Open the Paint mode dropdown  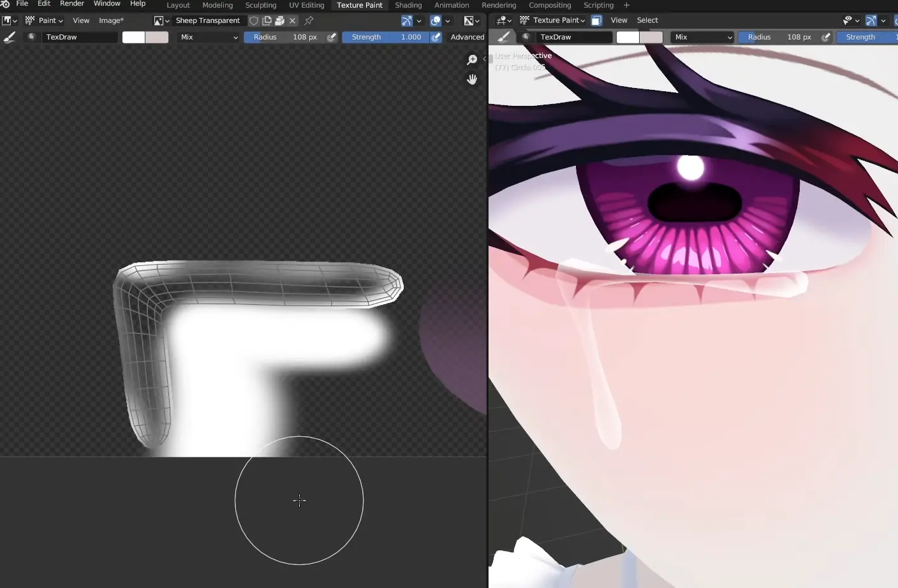coord(45,20)
